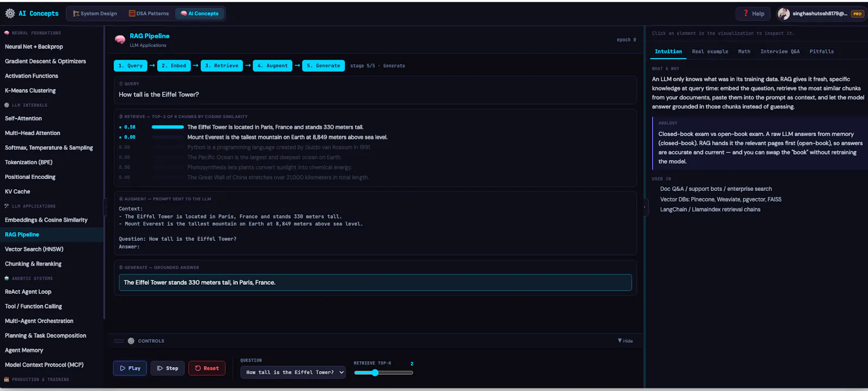
Task: Click the LLM Internals section icon
Action: [7, 105]
